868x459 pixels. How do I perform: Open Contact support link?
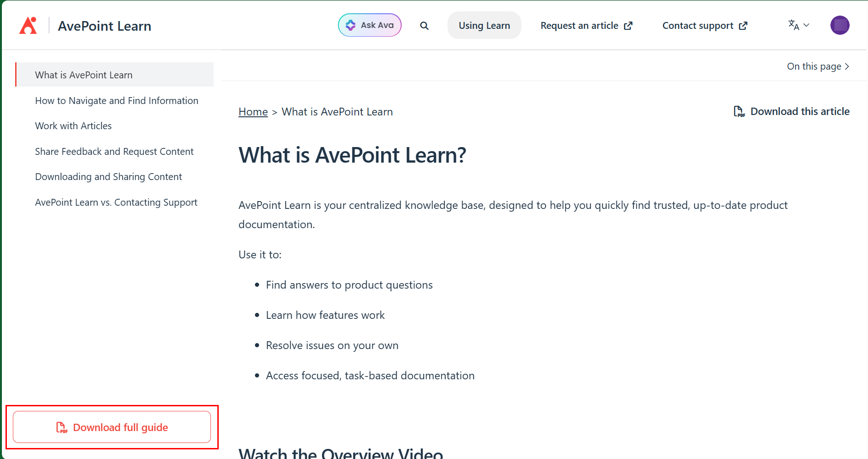705,26
